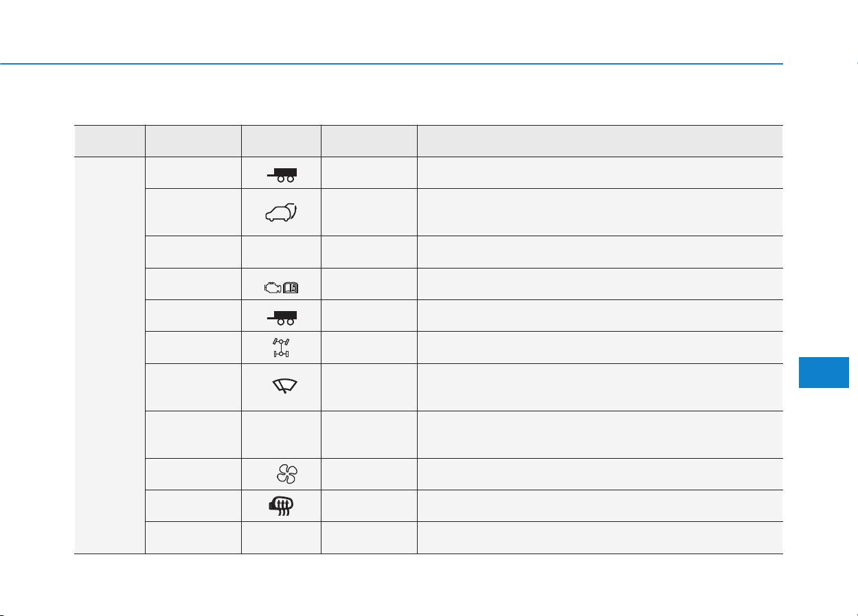The width and height of the screenshot is (858, 616).
Task: Click the four-wheel drivetrain icon
Action: click(x=282, y=348)
